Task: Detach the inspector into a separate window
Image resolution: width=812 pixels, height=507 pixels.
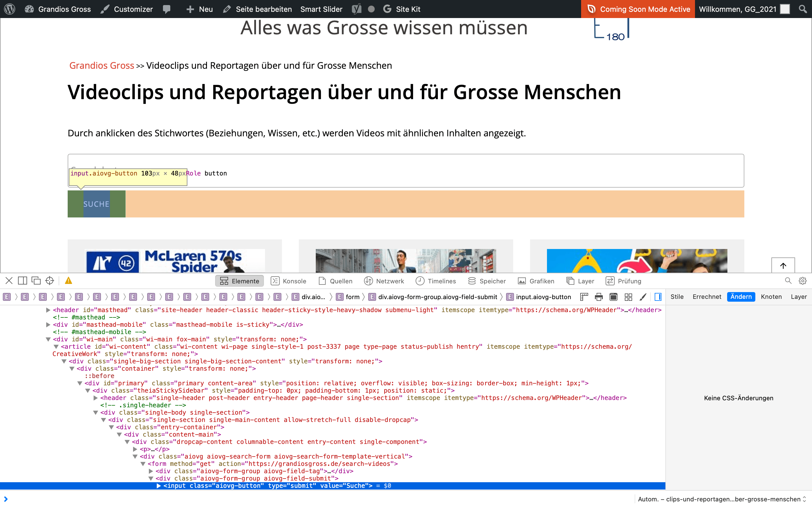Action: click(x=36, y=281)
